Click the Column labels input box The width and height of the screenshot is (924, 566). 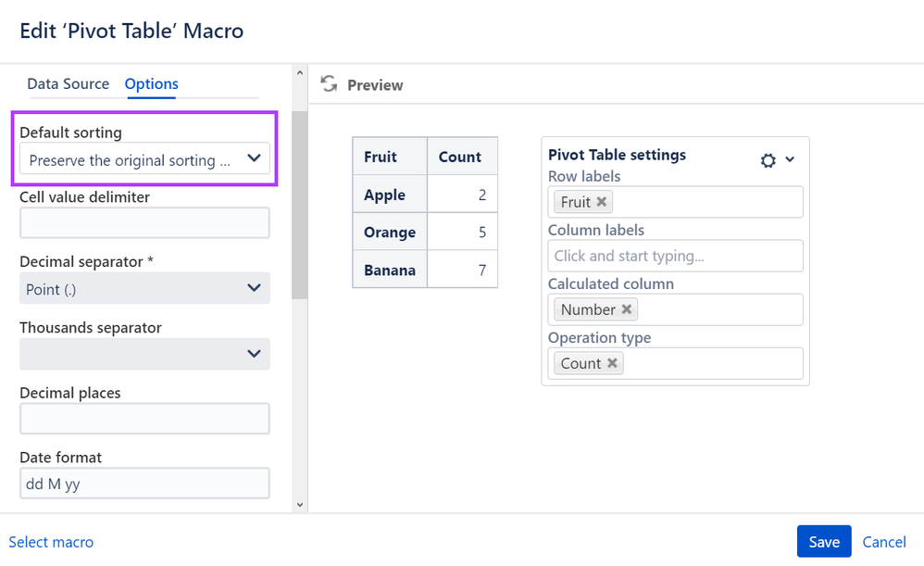(x=675, y=256)
